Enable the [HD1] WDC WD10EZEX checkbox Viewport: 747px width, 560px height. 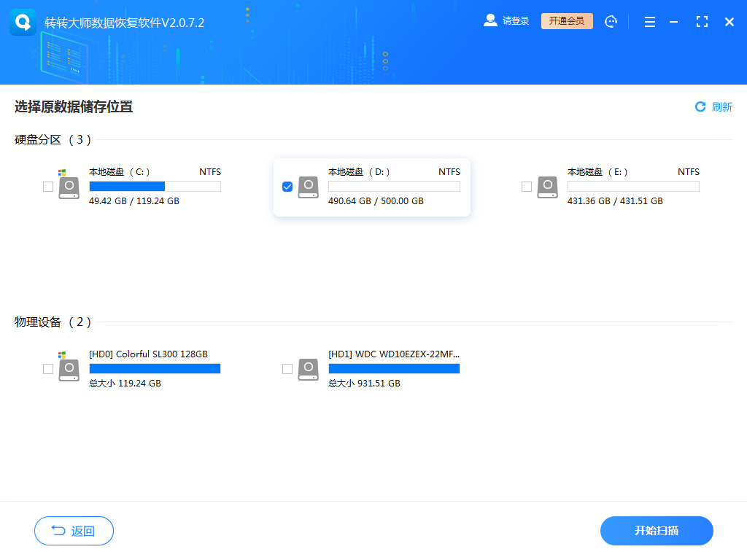coord(287,369)
